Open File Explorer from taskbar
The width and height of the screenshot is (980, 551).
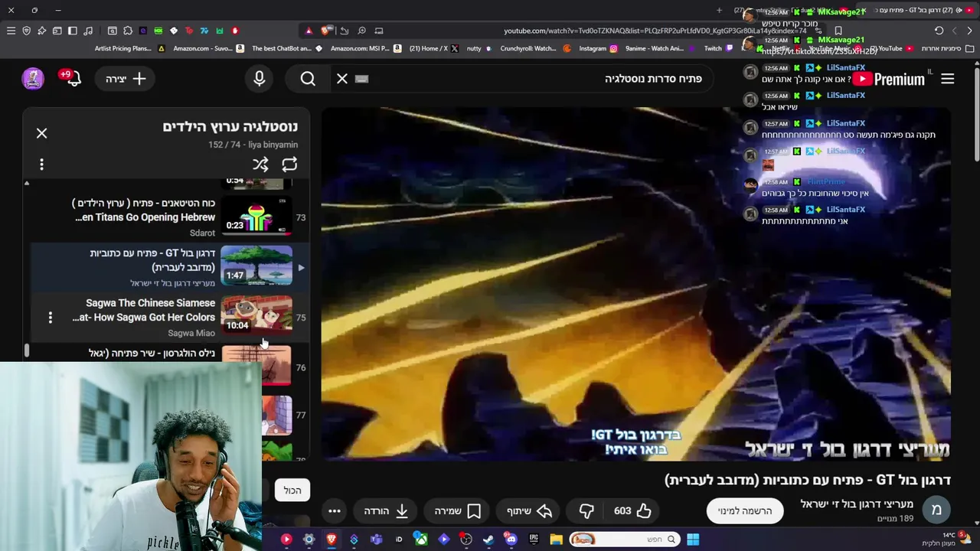tap(556, 540)
